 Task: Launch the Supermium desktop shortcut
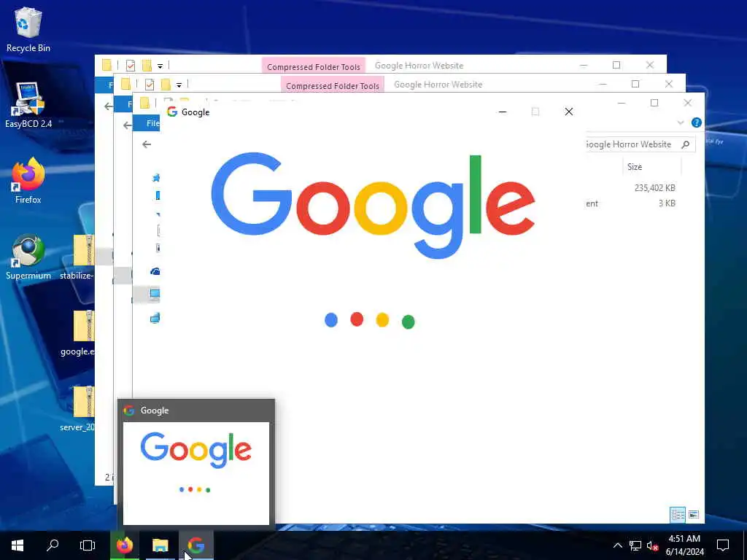pyautogui.click(x=28, y=257)
